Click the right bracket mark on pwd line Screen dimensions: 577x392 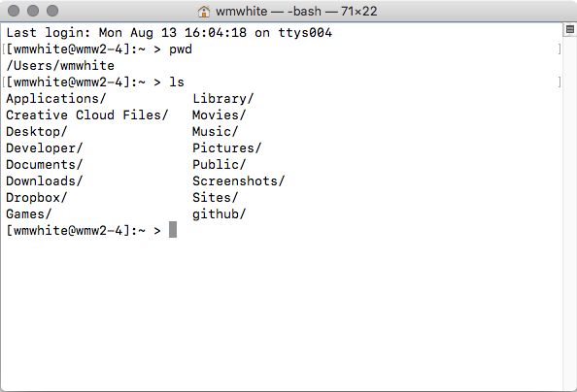560,49
